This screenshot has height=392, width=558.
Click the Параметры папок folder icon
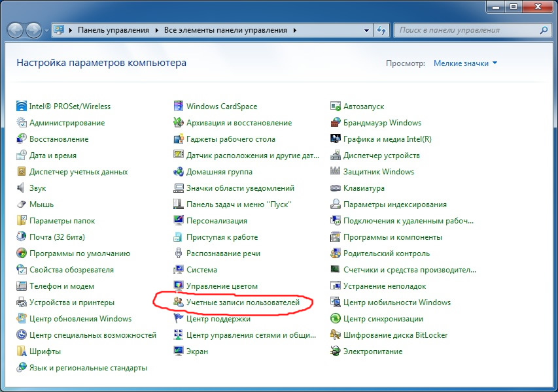click(22, 221)
